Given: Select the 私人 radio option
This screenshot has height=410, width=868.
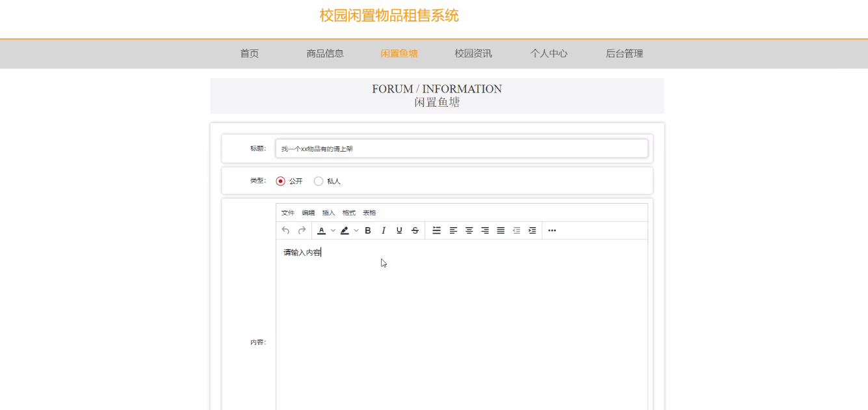Looking at the screenshot, I should 319,181.
